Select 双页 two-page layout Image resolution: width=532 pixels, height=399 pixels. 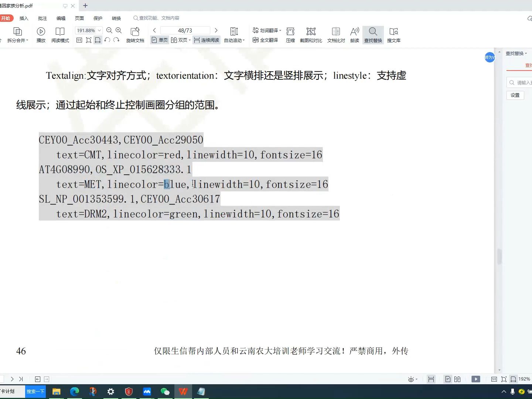[x=179, y=40]
